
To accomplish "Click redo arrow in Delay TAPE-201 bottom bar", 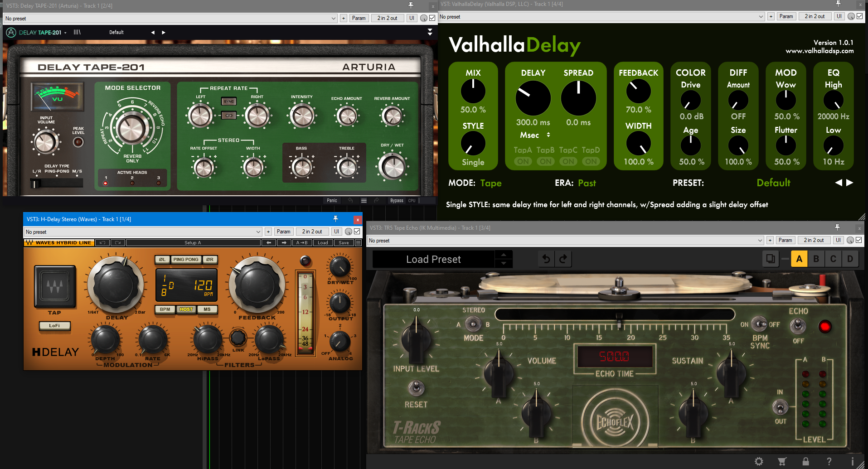I will [376, 200].
